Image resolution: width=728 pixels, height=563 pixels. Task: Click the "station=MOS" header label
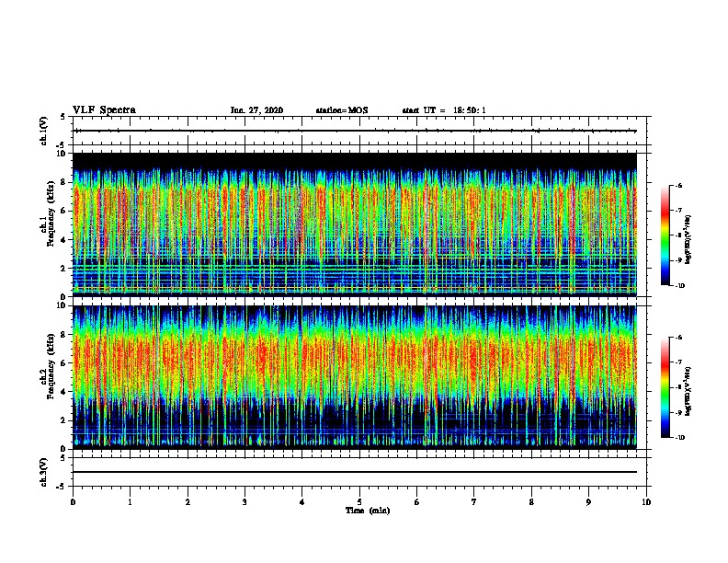pos(342,110)
